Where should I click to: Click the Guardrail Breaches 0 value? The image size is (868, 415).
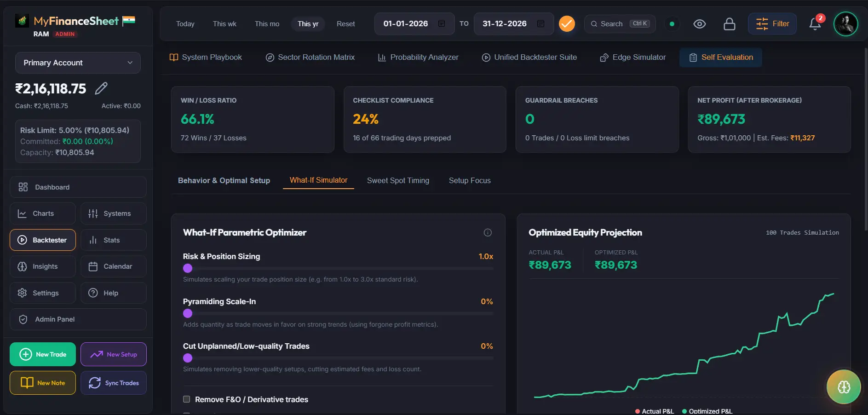tap(530, 120)
